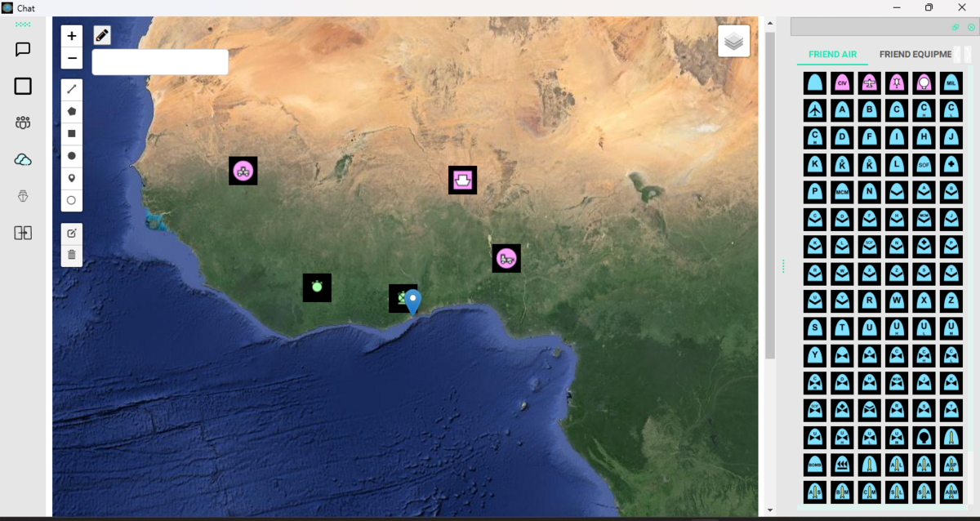980x521 pixels.
Task: Pick the CIV air symbol
Action: coord(842,82)
